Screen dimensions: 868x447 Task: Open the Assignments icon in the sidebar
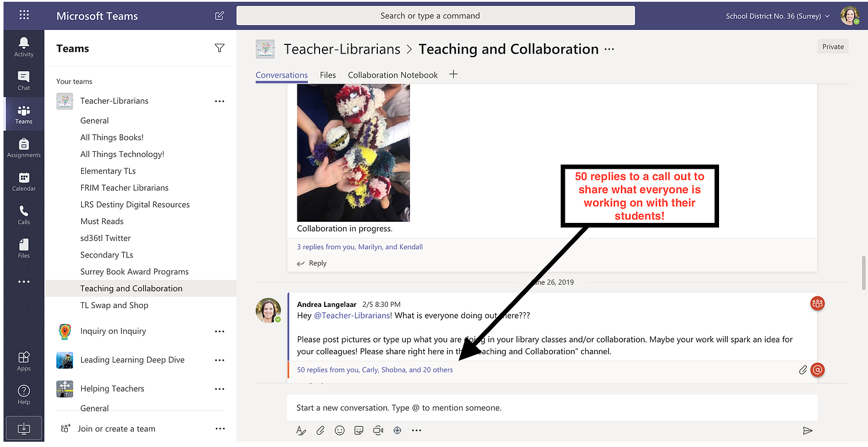[x=24, y=147]
